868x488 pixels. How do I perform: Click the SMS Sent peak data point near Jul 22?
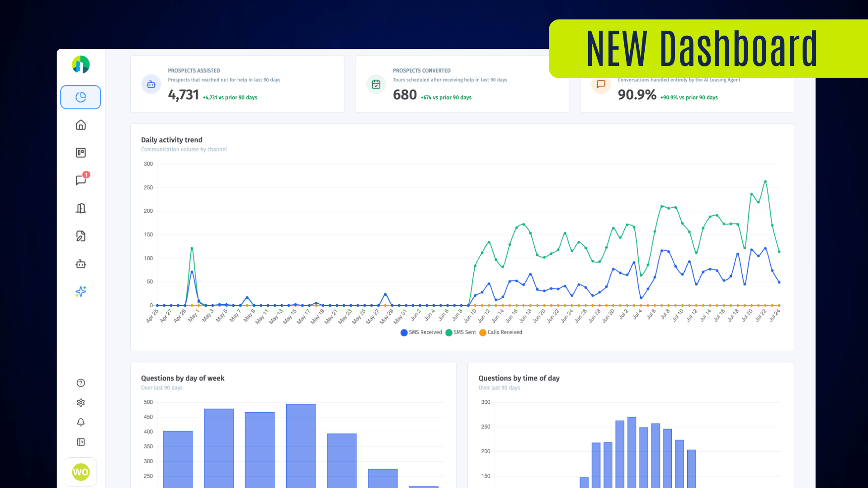(x=765, y=181)
